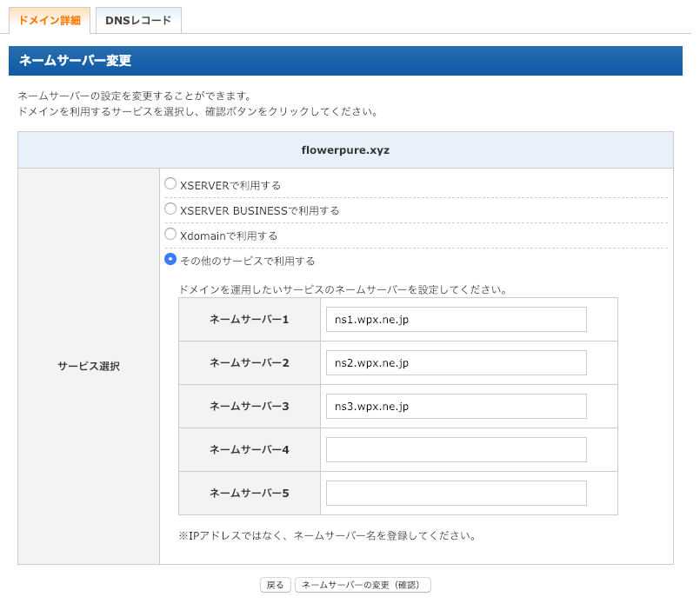This screenshot has width=700, height=610.
Task: Focus the empty ネームサーバー5 field
Action: [457, 493]
